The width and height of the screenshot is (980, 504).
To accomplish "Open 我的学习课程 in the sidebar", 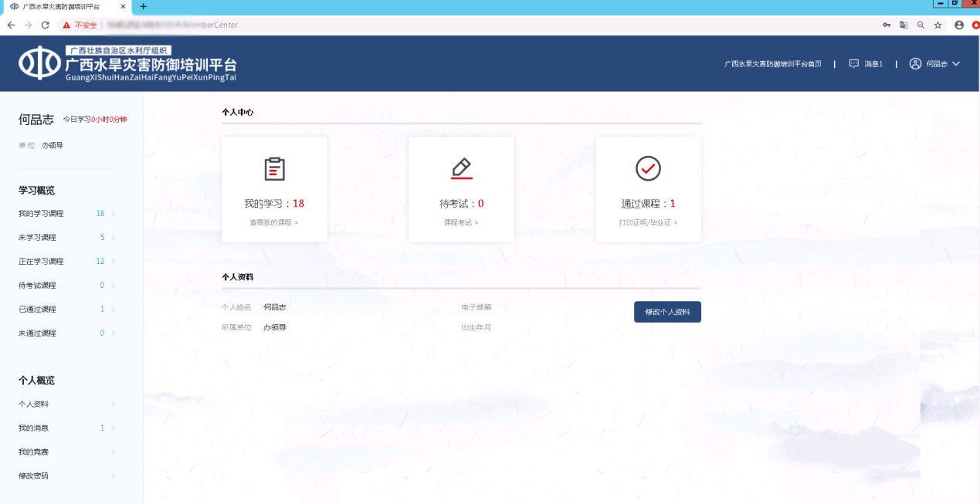I will pyautogui.click(x=41, y=213).
